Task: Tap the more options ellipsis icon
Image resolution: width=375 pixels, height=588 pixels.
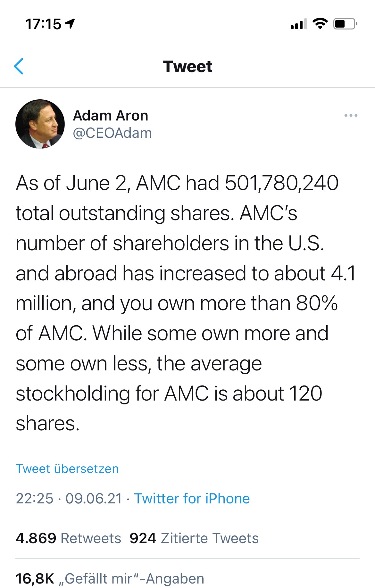Action: click(x=351, y=116)
